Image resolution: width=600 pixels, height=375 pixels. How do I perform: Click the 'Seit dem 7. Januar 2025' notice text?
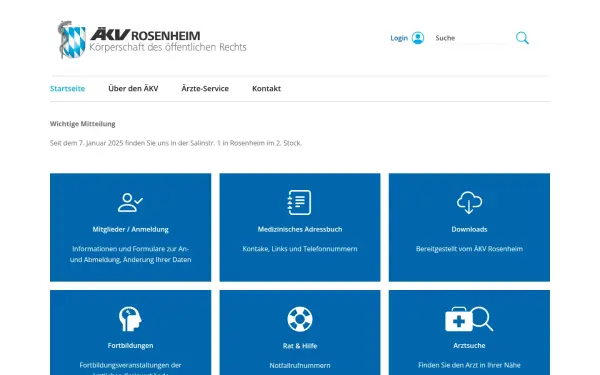(176, 143)
